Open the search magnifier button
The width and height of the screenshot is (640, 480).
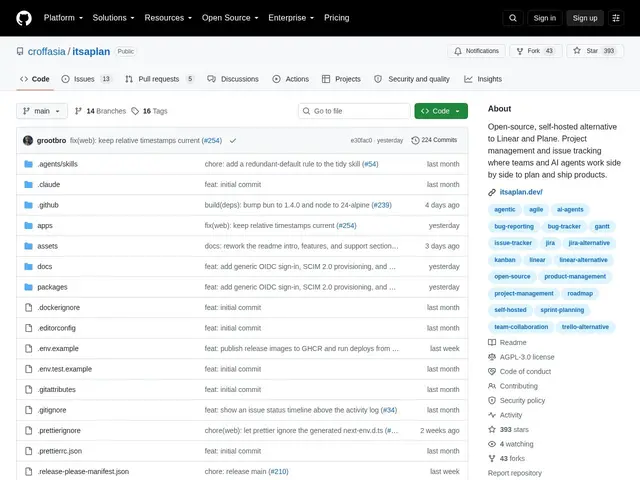point(513,18)
